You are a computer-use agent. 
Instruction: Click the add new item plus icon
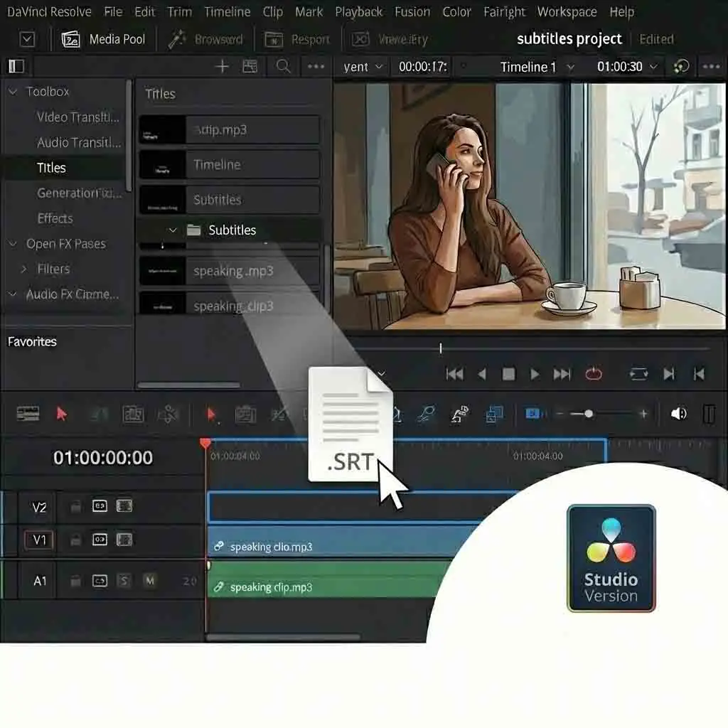pos(222,66)
